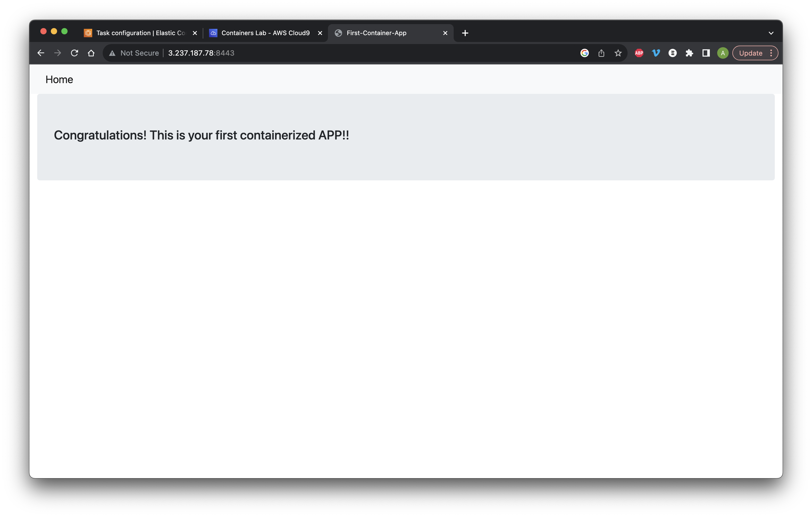
Task: Open the Extensions puzzle menu
Action: (x=689, y=53)
